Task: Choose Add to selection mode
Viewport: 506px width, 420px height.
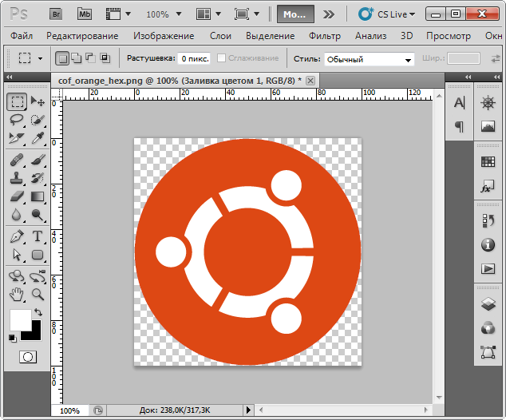Action: 77,58
